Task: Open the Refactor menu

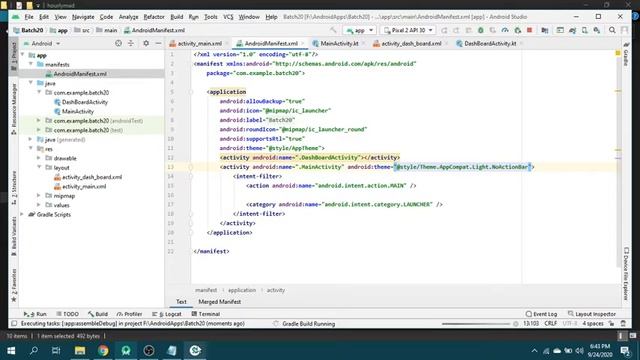Action: coord(154,17)
